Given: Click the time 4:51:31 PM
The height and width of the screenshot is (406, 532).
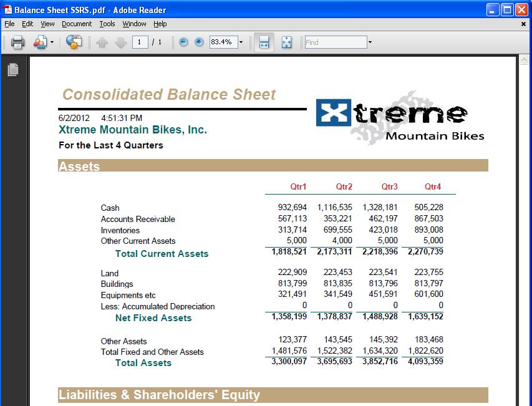Looking at the screenshot, I should tap(122, 118).
